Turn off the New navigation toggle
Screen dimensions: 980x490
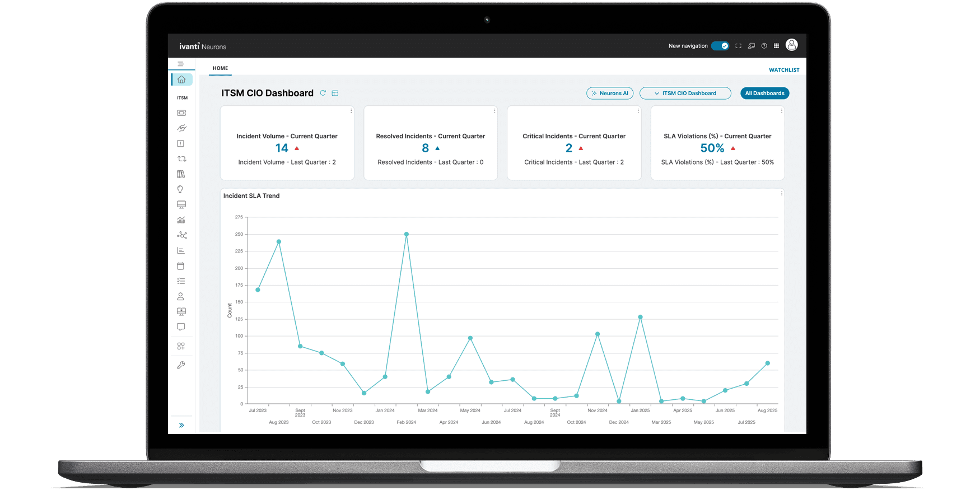point(720,46)
